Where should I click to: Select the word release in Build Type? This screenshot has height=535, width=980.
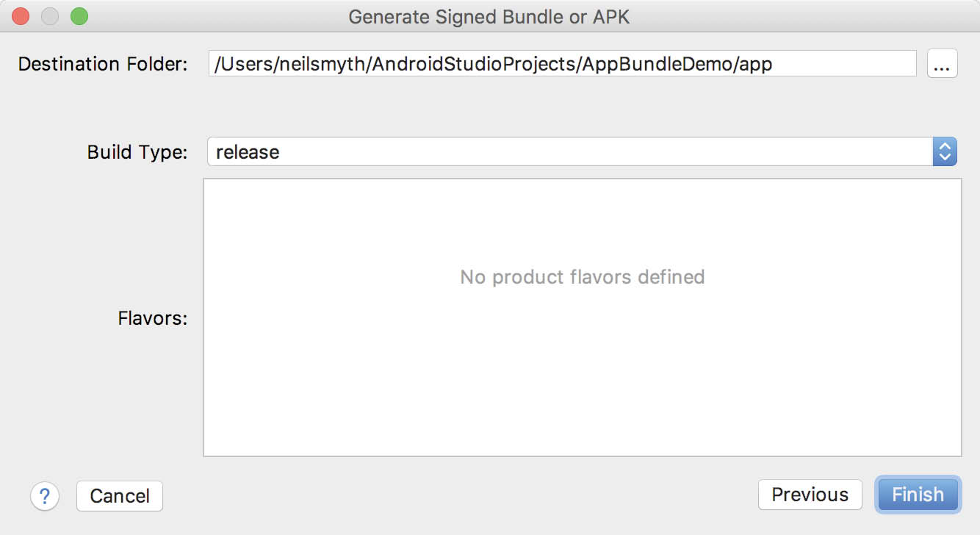[248, 152]
